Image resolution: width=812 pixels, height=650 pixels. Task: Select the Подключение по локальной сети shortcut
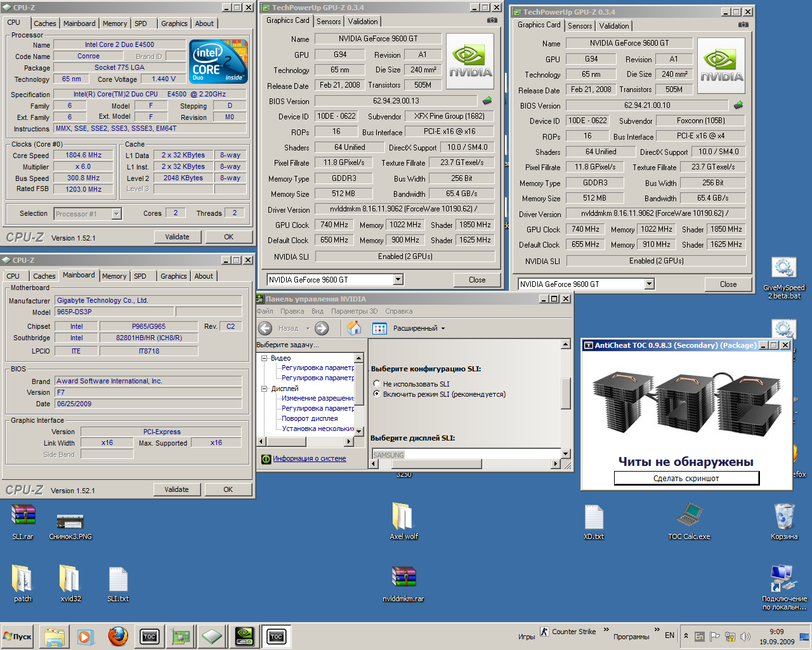[x=784, y=587]
